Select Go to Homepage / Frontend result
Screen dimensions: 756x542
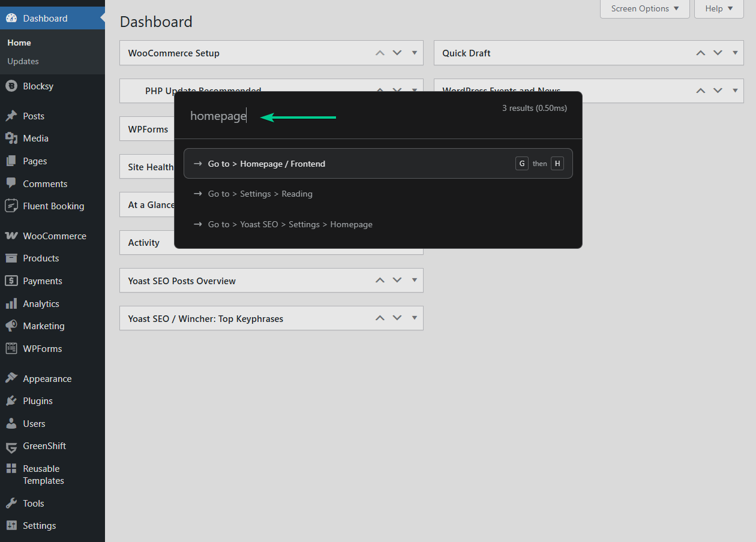(x=378, y=164)
